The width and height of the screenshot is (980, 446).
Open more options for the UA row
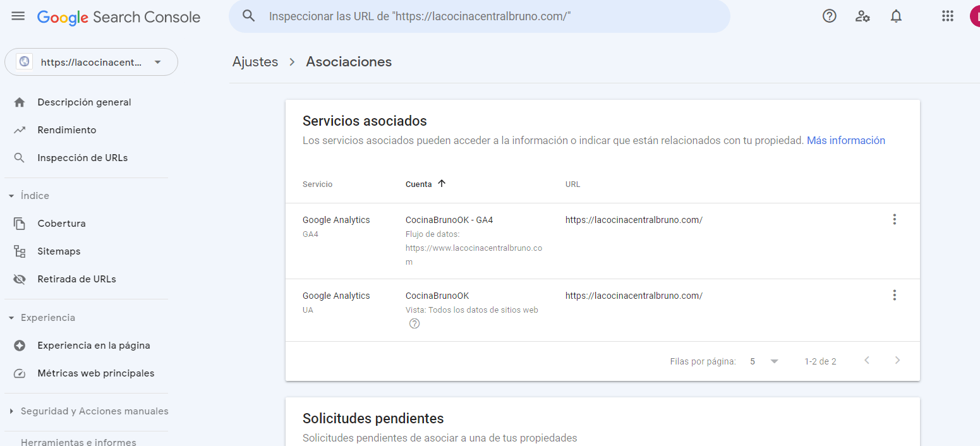894,295
